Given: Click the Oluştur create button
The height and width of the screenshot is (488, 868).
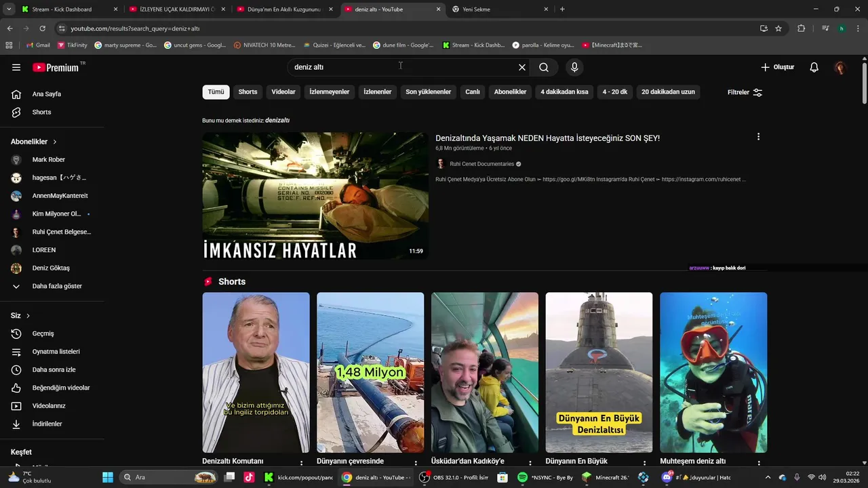Looking at the screenshot, I should click(x=777, y=67).
